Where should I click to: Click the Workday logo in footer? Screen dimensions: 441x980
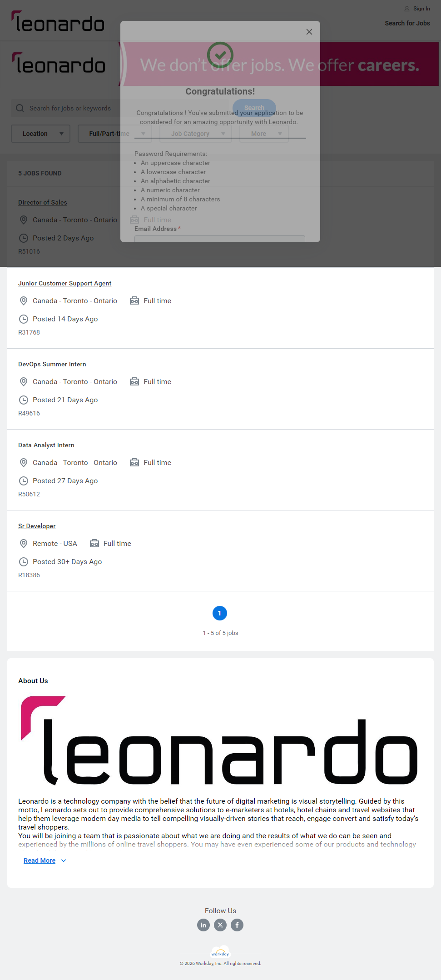pos(220,953)
